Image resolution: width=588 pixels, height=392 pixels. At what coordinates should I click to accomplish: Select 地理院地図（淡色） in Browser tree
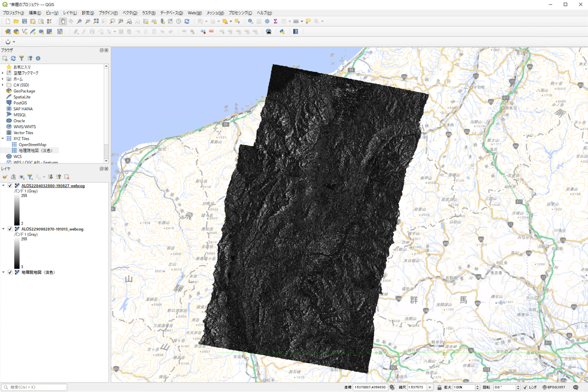[x=35, y=150]
